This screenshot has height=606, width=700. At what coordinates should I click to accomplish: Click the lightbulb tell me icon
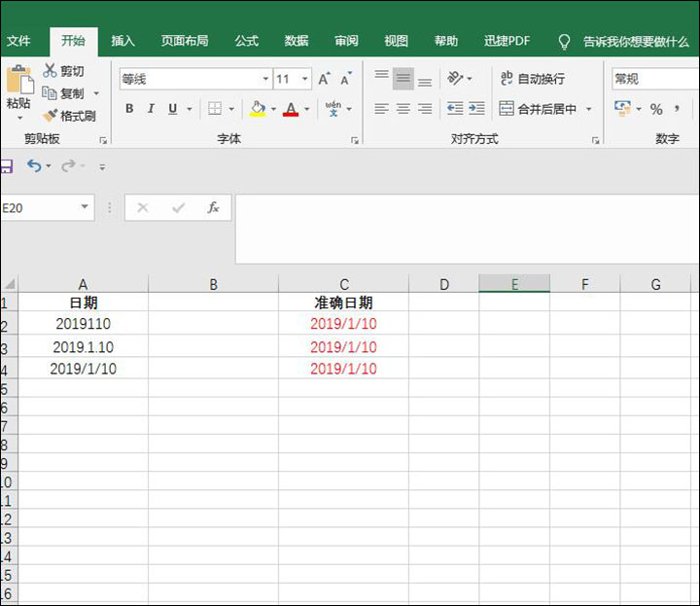point(564,42)
